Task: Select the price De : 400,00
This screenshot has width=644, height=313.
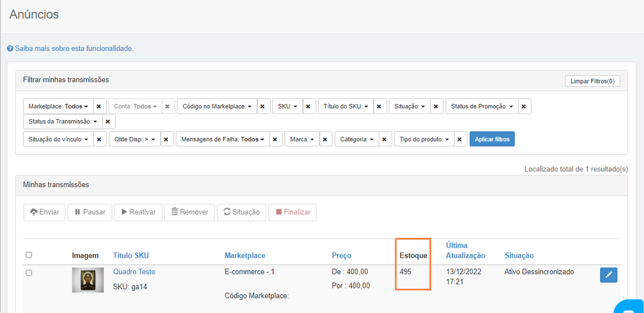Action: point(350,272)
